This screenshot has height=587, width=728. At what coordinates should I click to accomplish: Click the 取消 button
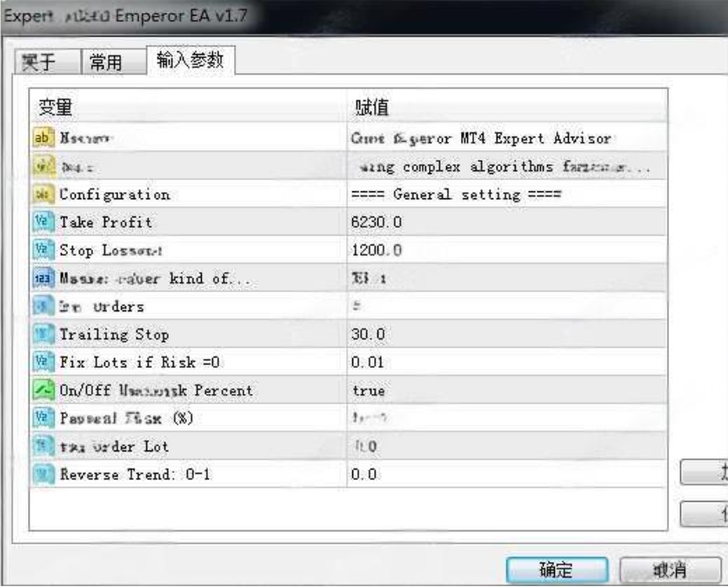(668, 570)
